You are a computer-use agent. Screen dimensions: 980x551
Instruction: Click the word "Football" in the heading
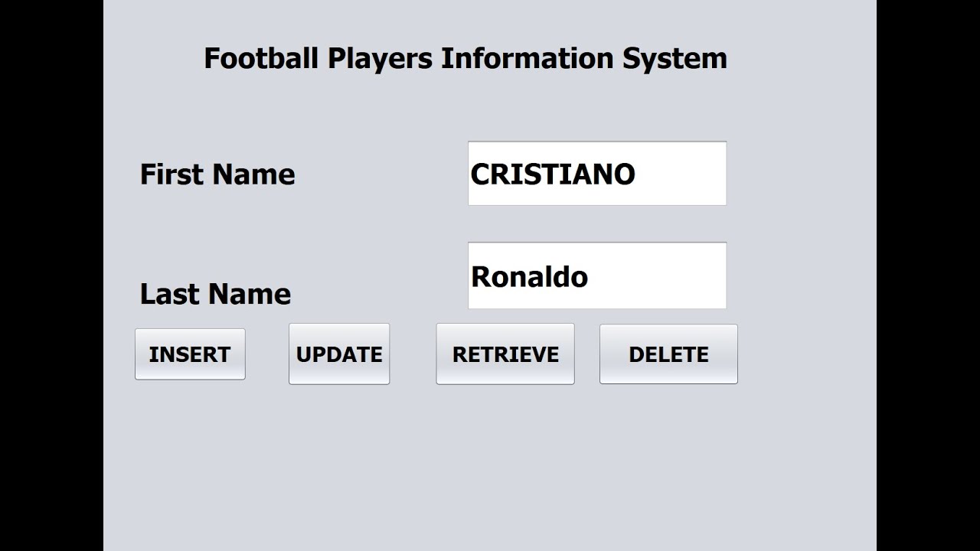coord(260,58)
